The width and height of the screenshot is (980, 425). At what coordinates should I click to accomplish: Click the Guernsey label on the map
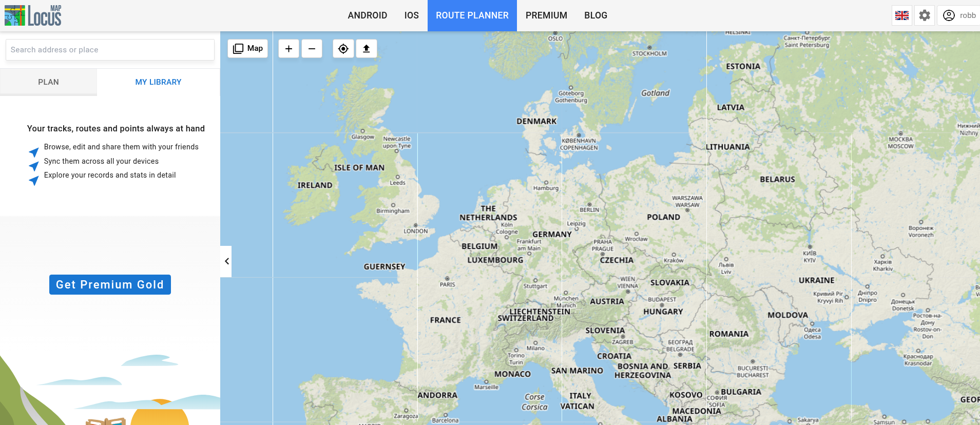[385, 266]
